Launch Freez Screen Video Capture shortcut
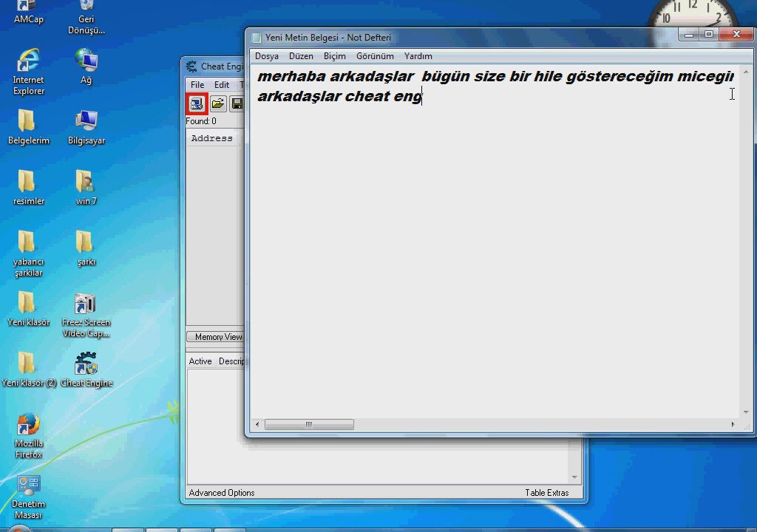757x532 pixels. (x=86, y=315)
